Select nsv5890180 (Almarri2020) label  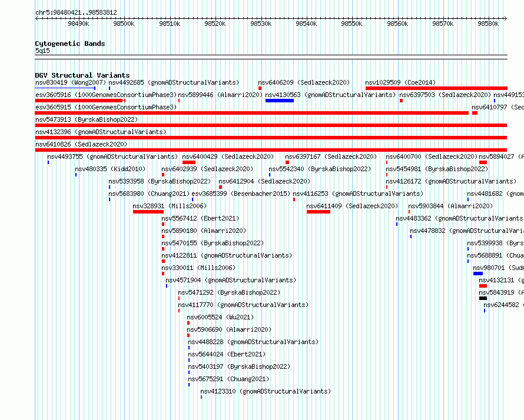[x=204, y=231]
